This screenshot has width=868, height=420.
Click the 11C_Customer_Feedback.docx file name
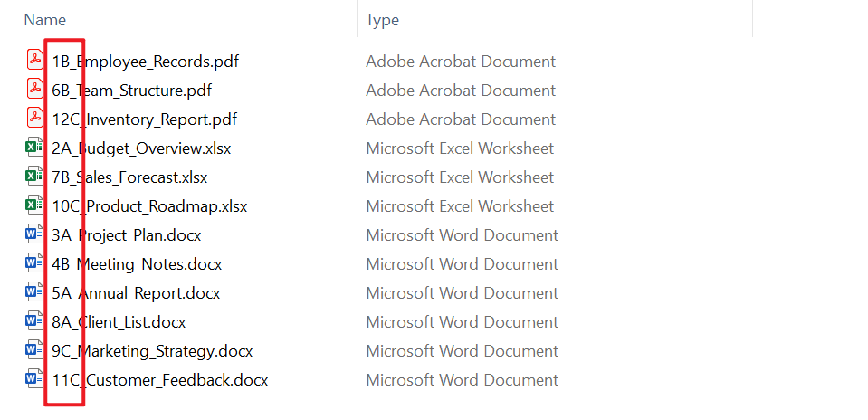pos(159,380)
